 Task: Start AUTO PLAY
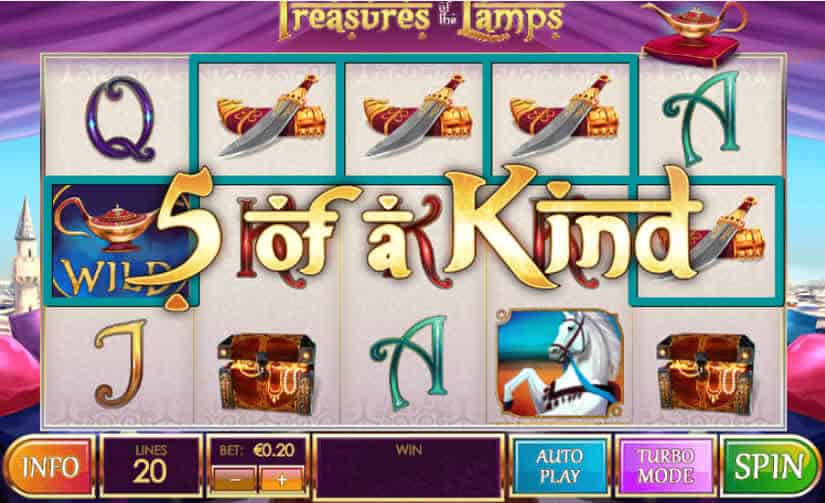tap(560, 466)
